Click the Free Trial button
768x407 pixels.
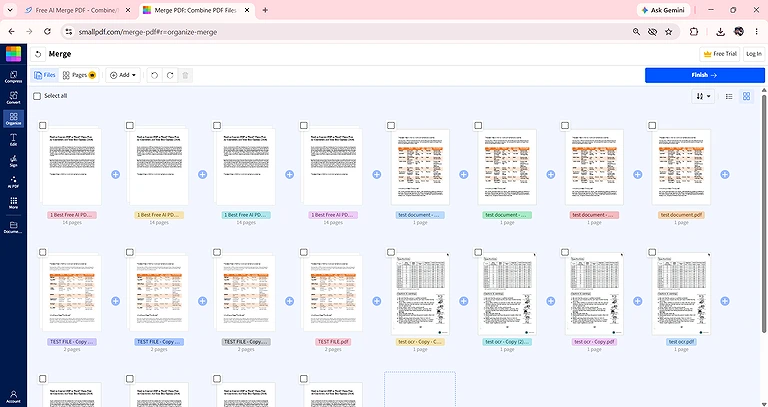[x=720, y=54]
